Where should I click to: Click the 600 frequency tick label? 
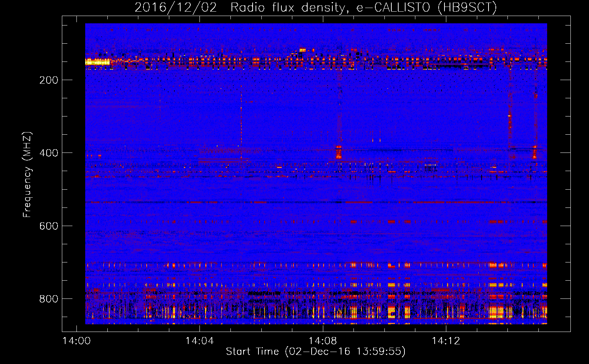pyautogui.click(x=49, y=226)
